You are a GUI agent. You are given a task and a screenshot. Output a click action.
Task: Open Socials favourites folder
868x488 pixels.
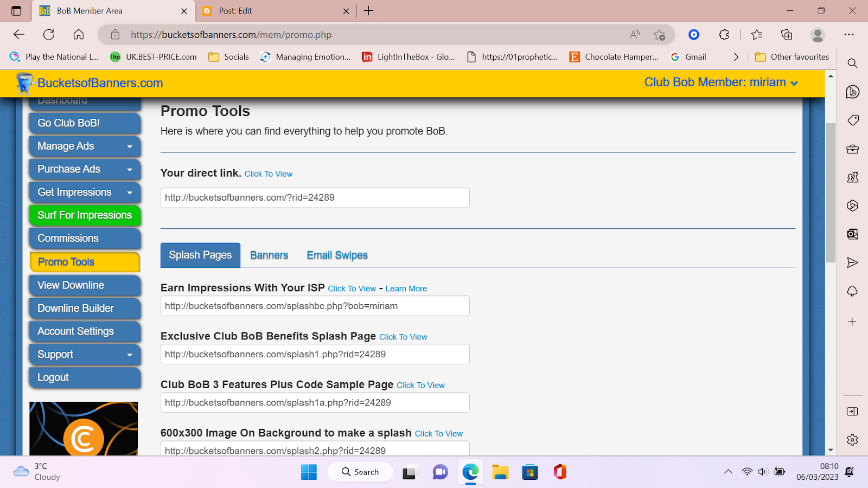click(x=229, y=57)
